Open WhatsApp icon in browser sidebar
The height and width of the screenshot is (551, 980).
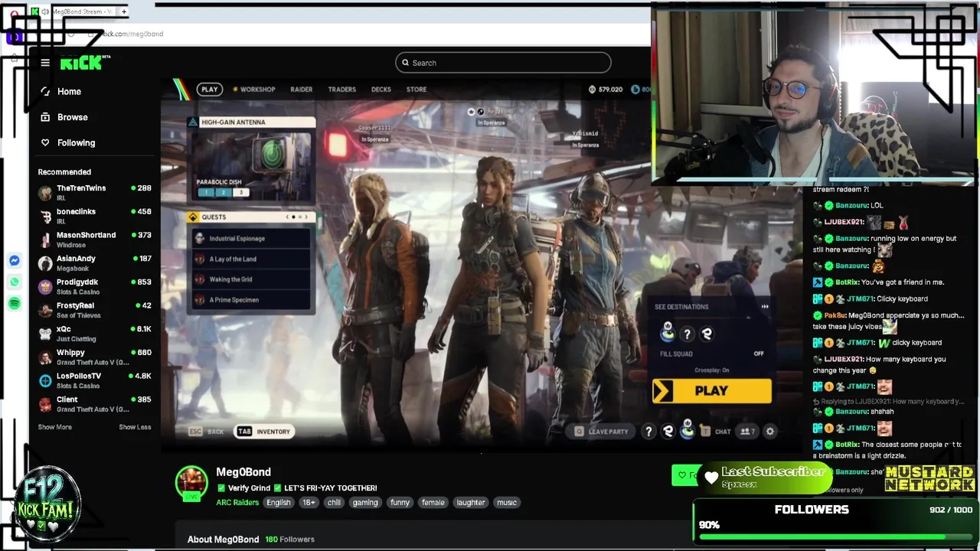point(15,282)
